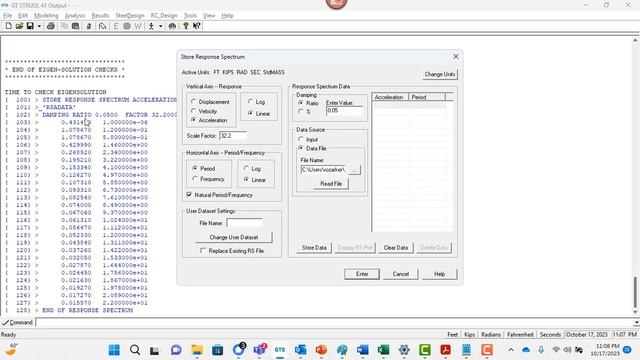Open the Analysis menu
This screenshot has height=360, width=640.
(75, 16)
